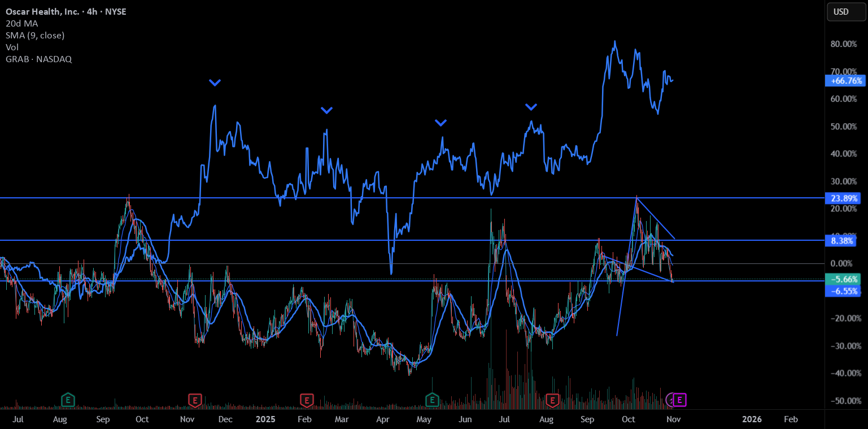This screenshot has height=429, width=868.
Task: Click the blue -6.55% price label
Action: [x=844, y=291]
